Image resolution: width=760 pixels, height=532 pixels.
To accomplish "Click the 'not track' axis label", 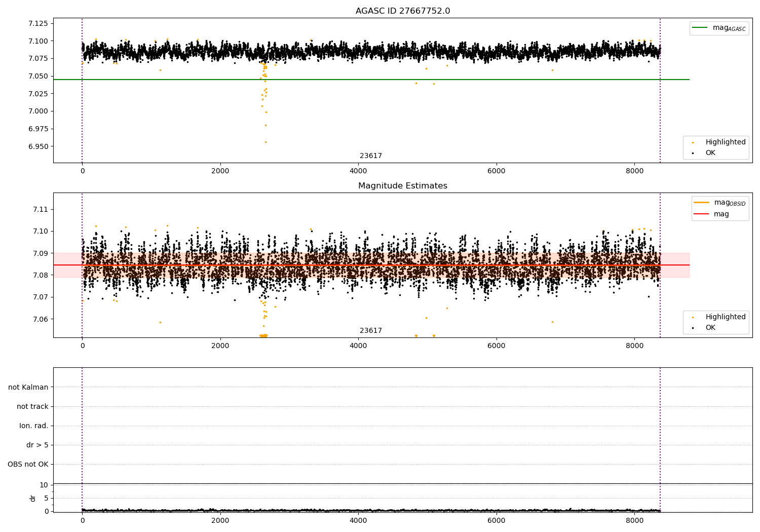I will click(32, 406).
